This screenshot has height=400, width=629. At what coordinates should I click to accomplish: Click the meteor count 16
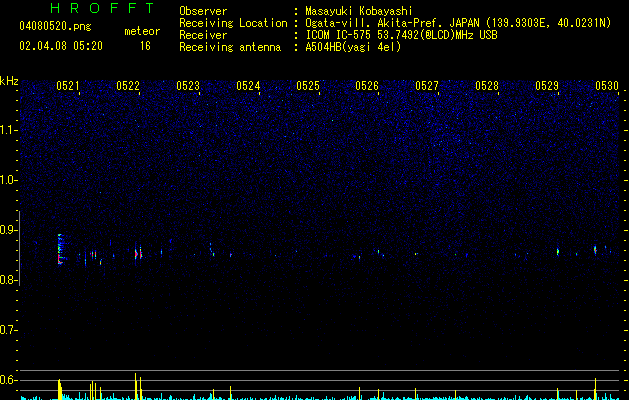click(145, 46)
